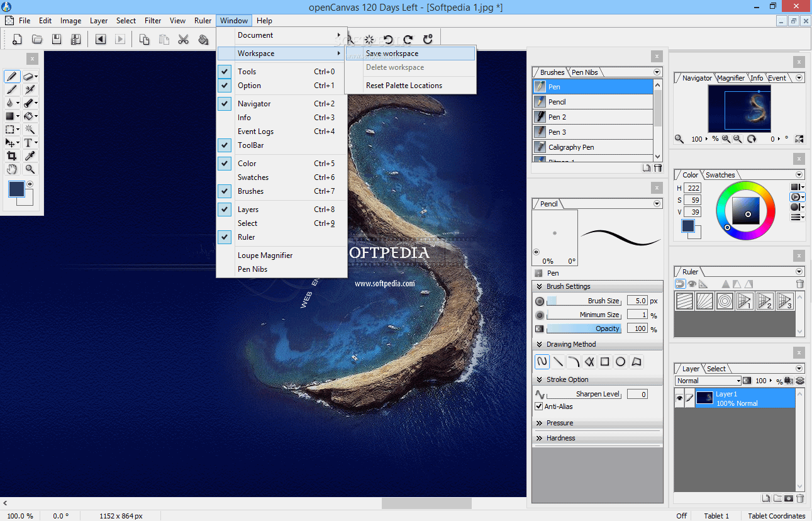The height and width of the screenshot is (521, 812).
Task: Click the Opacity slider in Brush Settings
Action: [584, 328]
